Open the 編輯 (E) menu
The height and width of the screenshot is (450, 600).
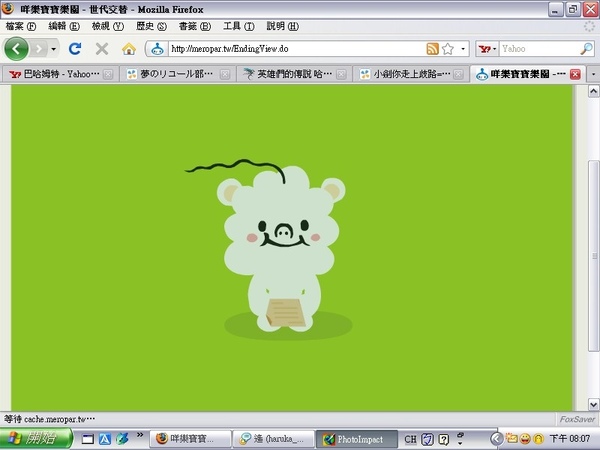click(64, 26)
